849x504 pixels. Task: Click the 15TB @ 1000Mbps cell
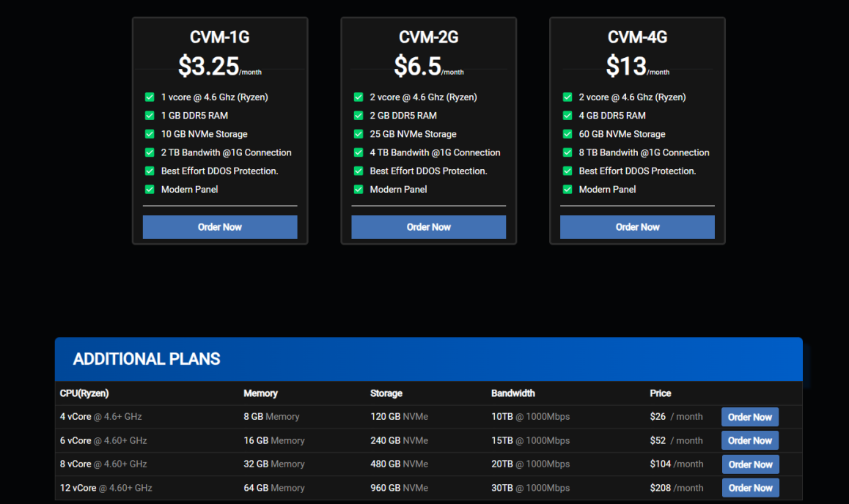point(531,440)
